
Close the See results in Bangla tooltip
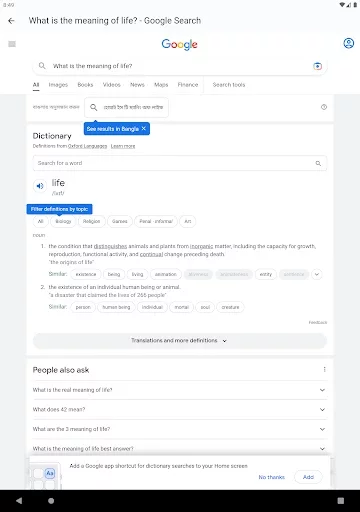[x=144, y=128]
